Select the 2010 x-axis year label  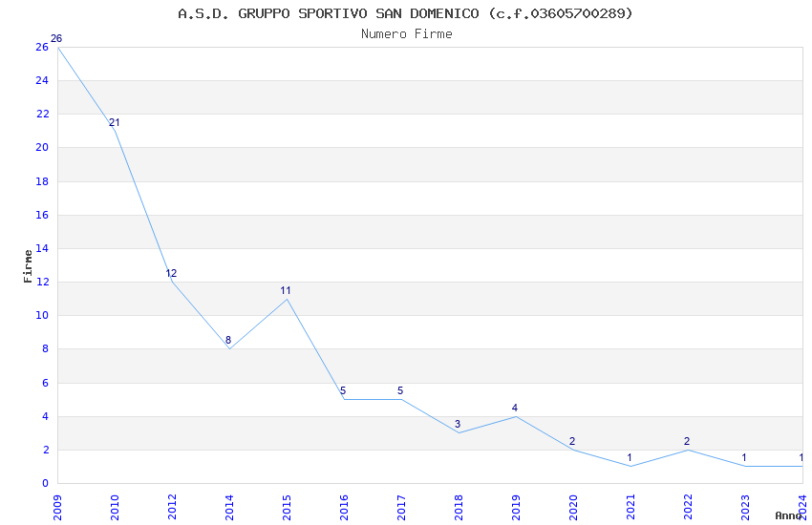click(x=115, y=508)
